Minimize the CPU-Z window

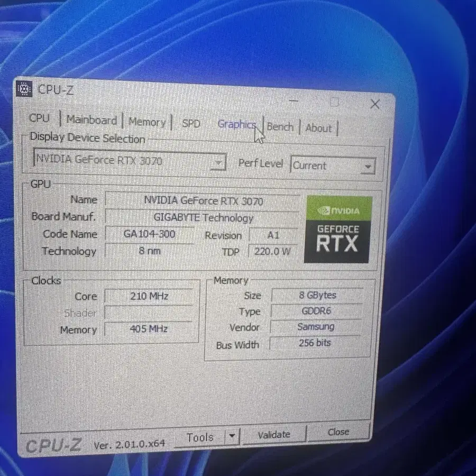pyautogui.click(x=293, y=101)
